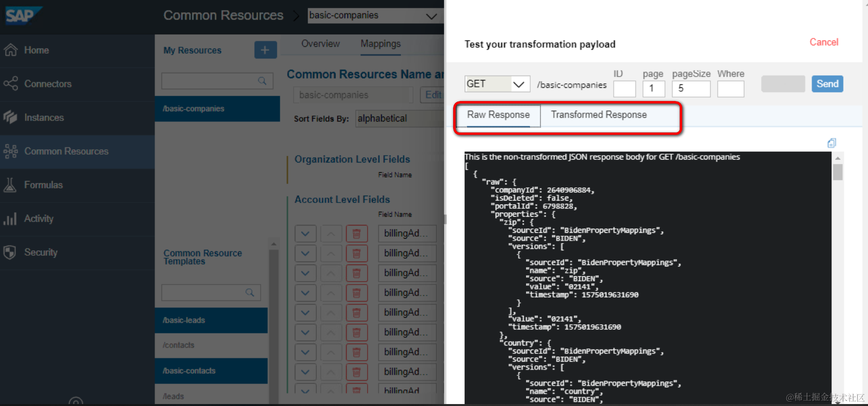The height and width of the screenshot is (406, 868).
Task: Select the /contacts template
Action: pyautogui.click(x=211, y=345)
